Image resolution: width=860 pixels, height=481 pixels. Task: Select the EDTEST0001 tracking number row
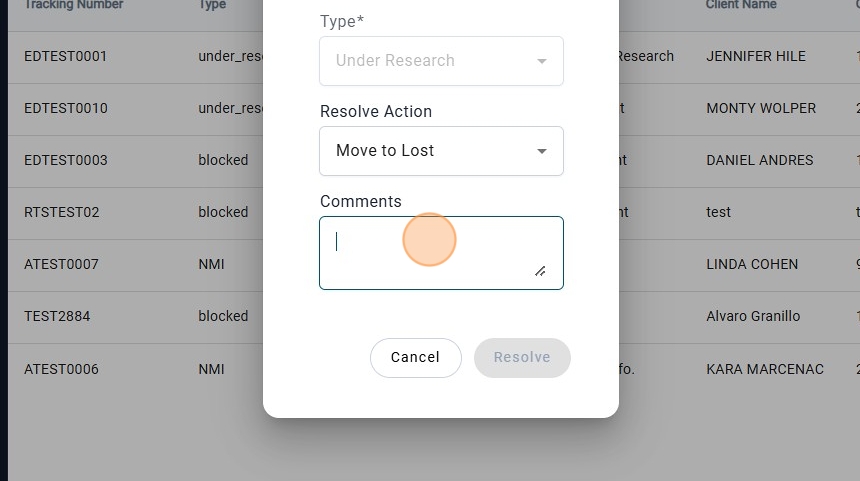pos(65,56)
